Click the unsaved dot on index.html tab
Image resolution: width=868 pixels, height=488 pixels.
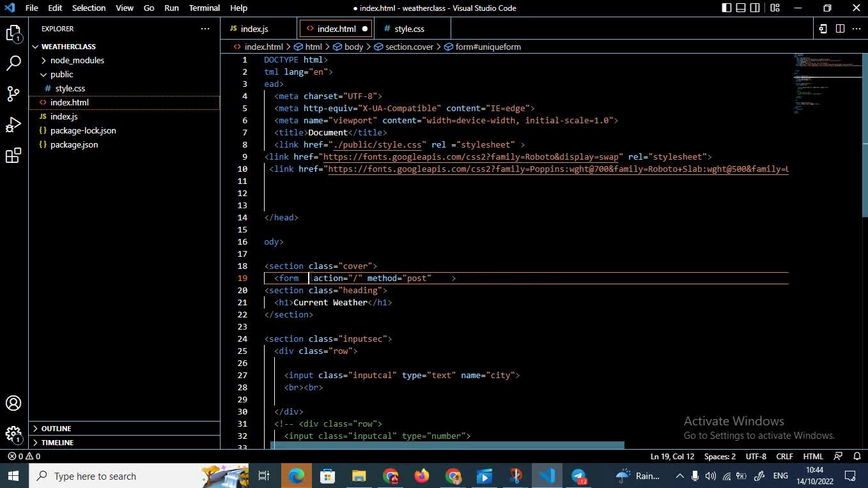[365, 29]
